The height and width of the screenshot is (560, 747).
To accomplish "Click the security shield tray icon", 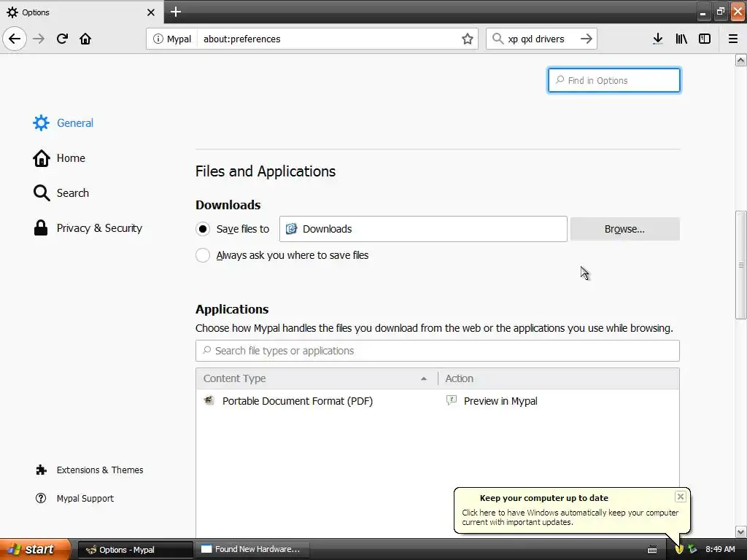I will [679, 549].
